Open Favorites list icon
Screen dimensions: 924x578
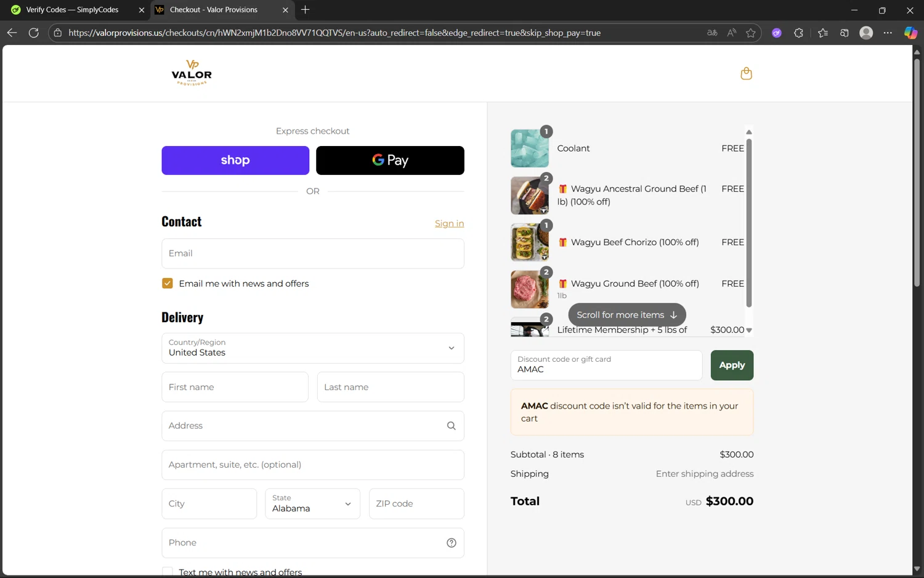coord(823,33)
